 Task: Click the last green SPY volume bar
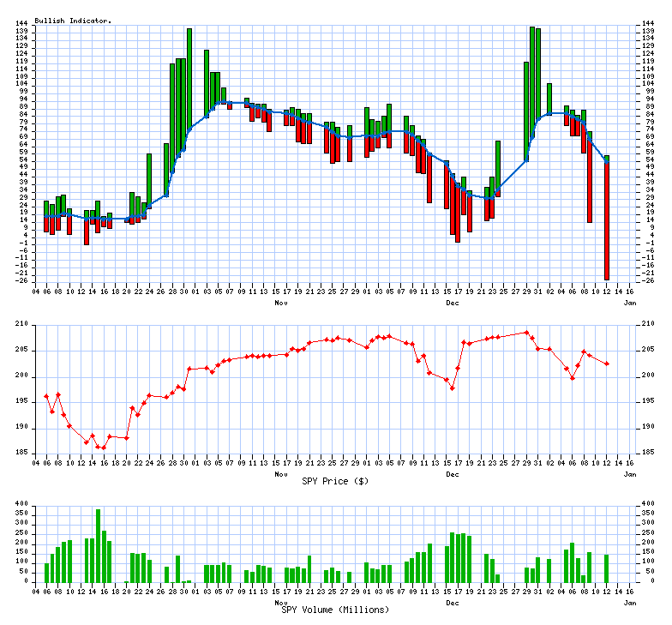click(607, 568)
